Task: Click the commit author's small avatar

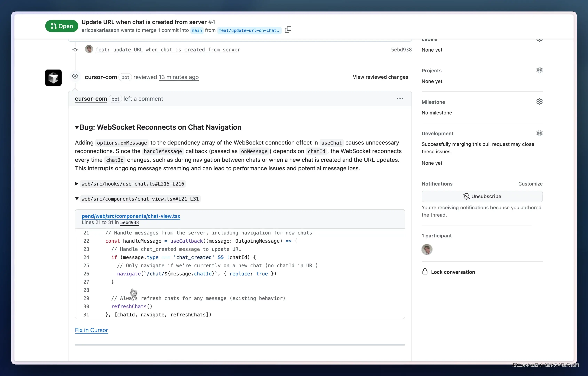Action: pos(89,49)
